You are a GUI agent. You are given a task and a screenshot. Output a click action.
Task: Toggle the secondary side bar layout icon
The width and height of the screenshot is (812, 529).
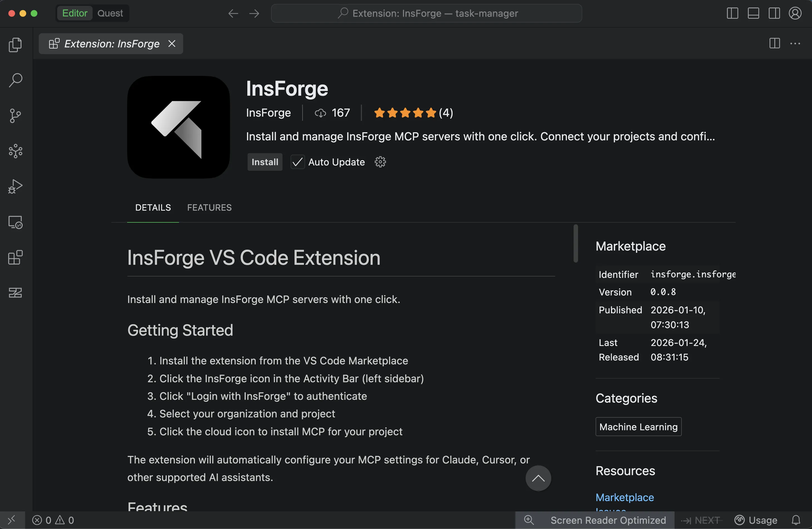774,13
